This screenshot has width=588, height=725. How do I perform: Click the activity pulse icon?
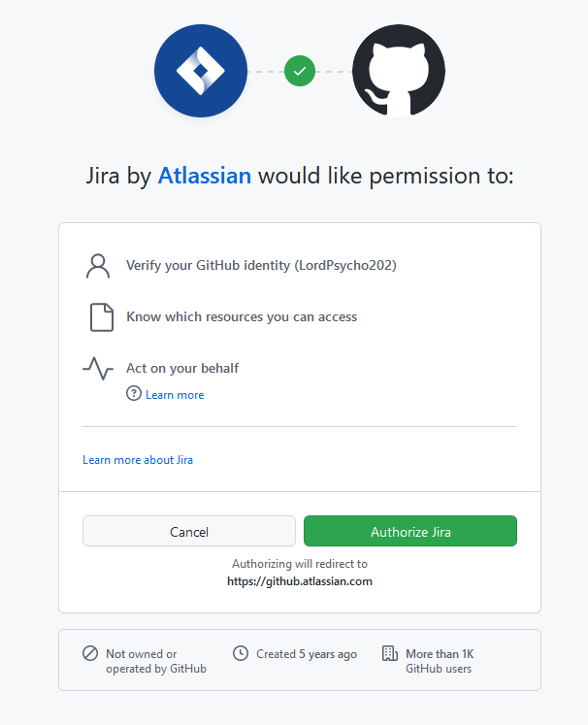pos(97,368)
